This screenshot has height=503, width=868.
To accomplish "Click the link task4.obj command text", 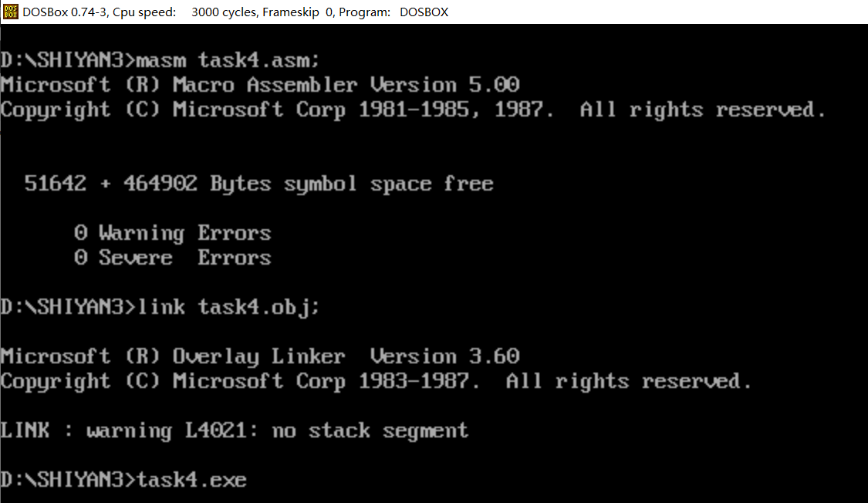I will pyautogui.click(x=228, y=307).
